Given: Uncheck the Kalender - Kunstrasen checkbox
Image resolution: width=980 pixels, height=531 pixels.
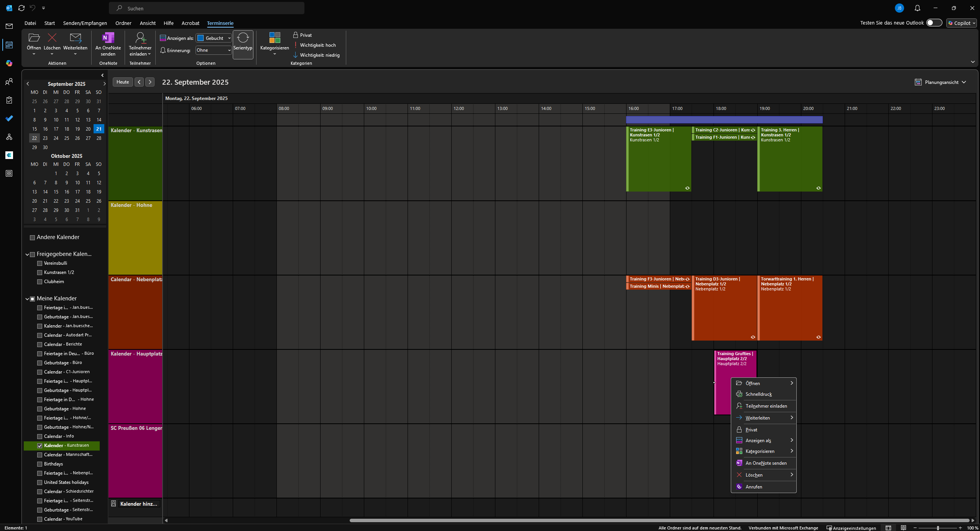Looking at the screenshot, I should click(x=40, y=446).
